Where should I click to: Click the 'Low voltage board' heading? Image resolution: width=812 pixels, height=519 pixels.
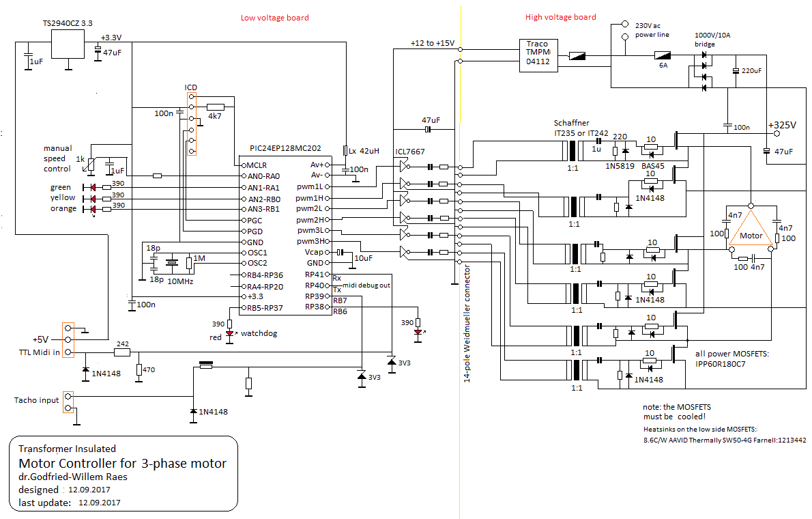click(275, 18)
